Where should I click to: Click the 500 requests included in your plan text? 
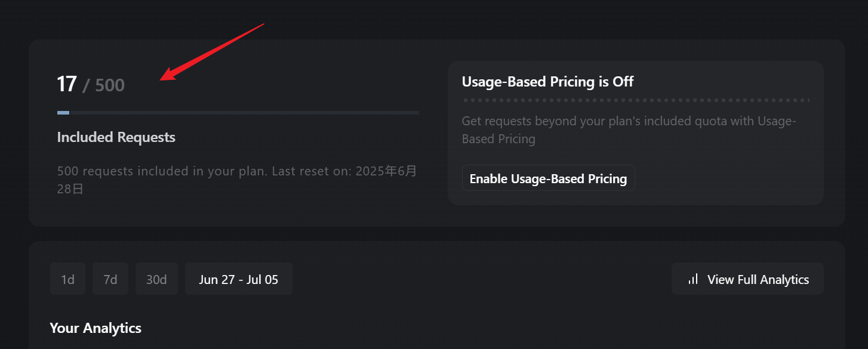pos(161,171)
